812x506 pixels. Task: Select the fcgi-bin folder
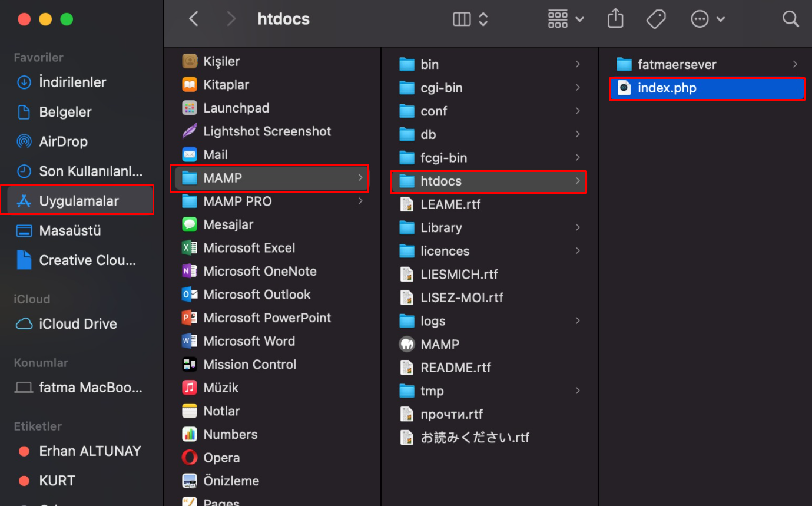[489, 157]
